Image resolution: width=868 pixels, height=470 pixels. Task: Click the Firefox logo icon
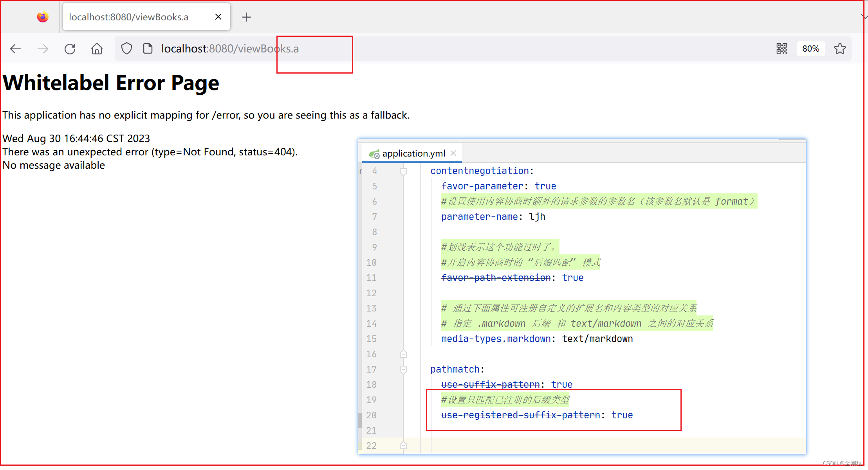[x=43, y=17]
